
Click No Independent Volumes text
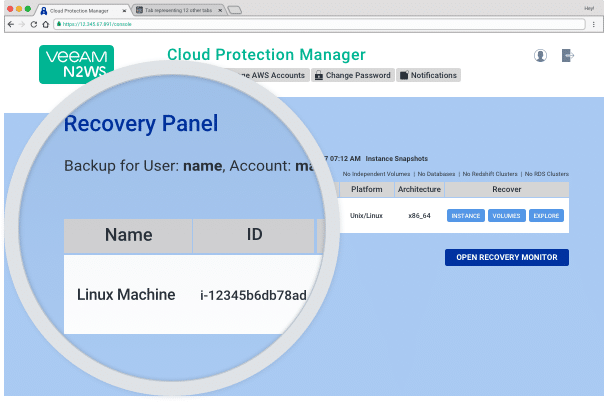(376, 174)
